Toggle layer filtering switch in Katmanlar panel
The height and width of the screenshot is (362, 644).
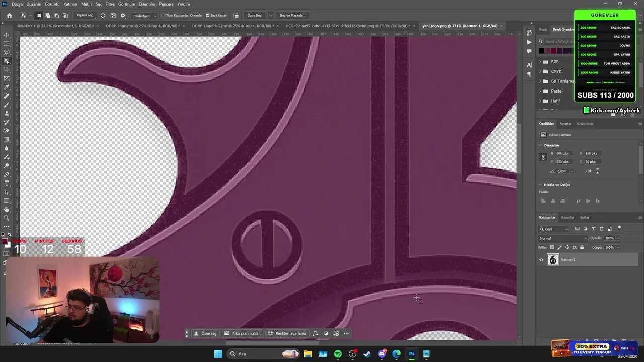[x=619, y=228]
